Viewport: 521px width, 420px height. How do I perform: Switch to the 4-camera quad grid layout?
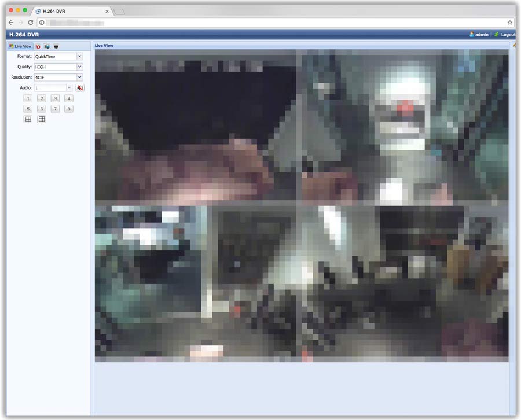tap(28, 119)
